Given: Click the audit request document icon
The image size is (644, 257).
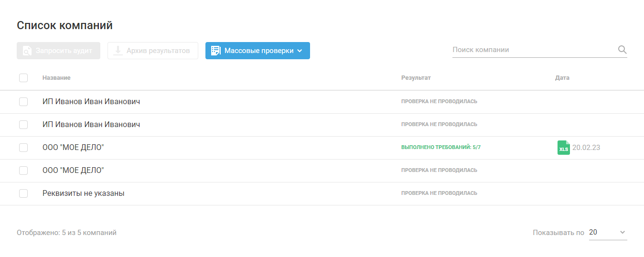Looking at the screenshot, I should 27,51.
